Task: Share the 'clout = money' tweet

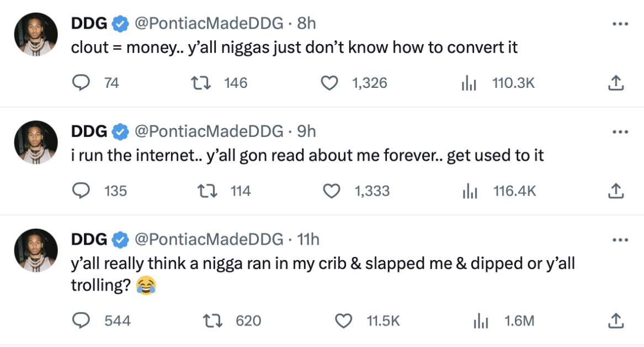Action: tap(616, 83)
